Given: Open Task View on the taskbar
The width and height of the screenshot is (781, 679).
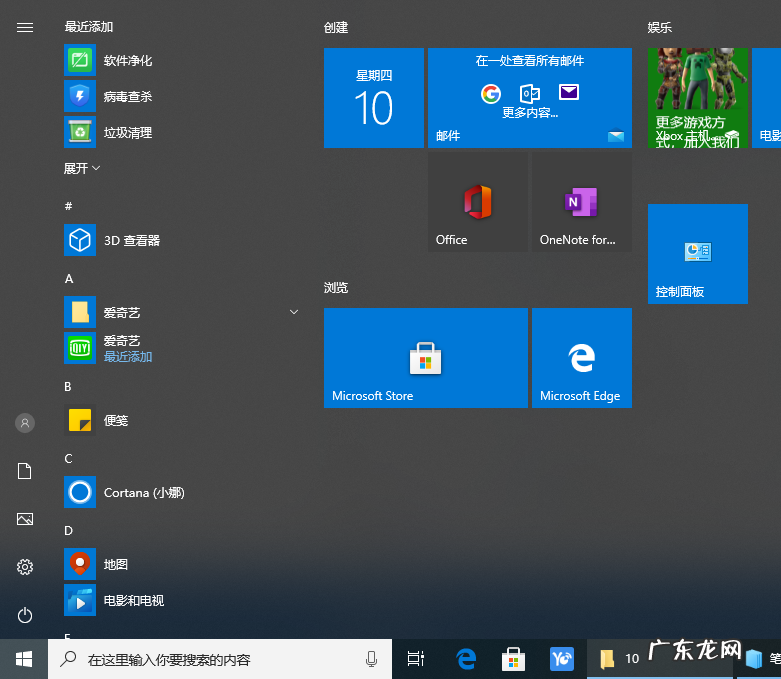Looking at the screenshot, I should pos(415,659).
